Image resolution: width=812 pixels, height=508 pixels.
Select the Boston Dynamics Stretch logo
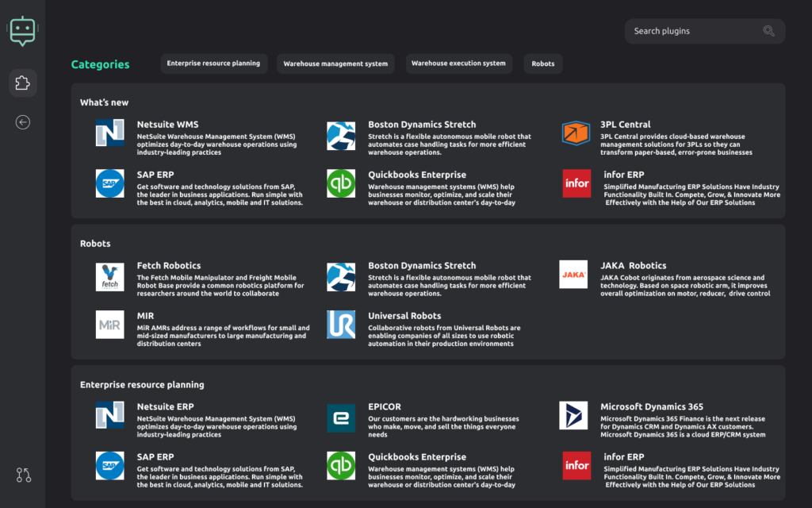(341, 133)
